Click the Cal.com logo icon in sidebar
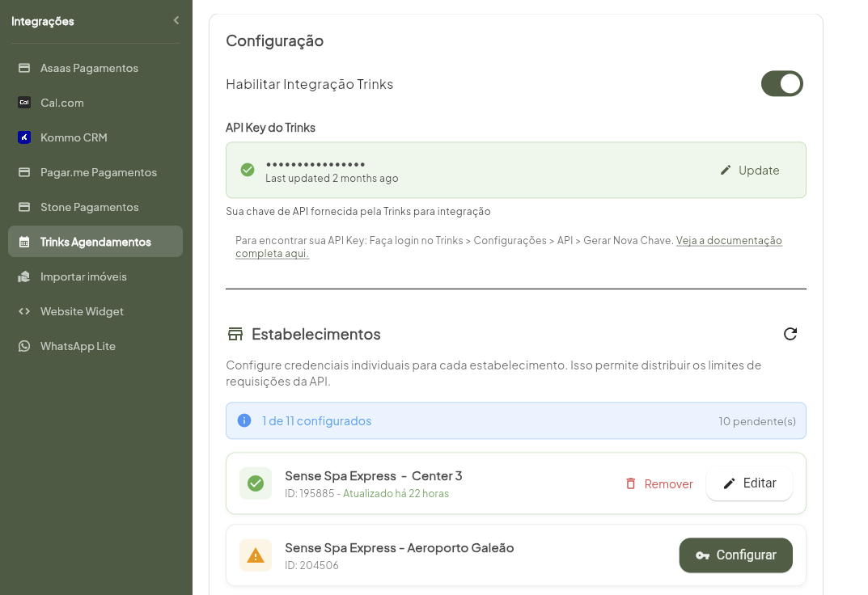 tap(24, 103)
